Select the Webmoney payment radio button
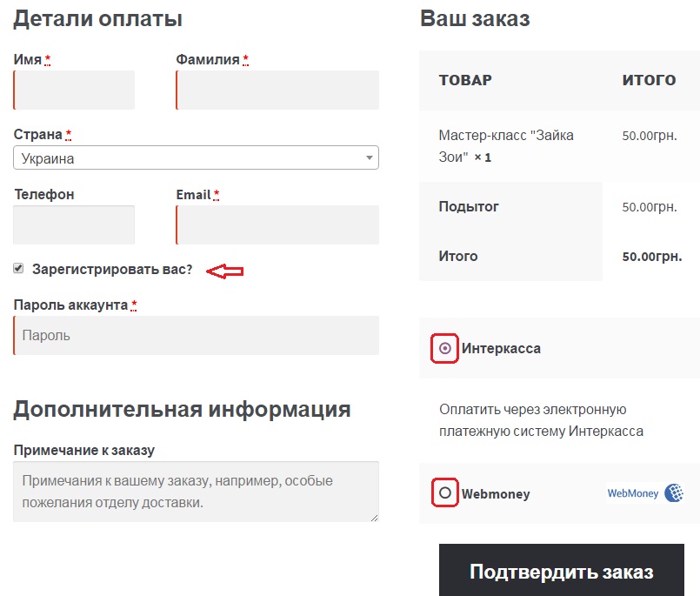Image resolution: width=700 pixels, height=596 pixels. [444, 492]
